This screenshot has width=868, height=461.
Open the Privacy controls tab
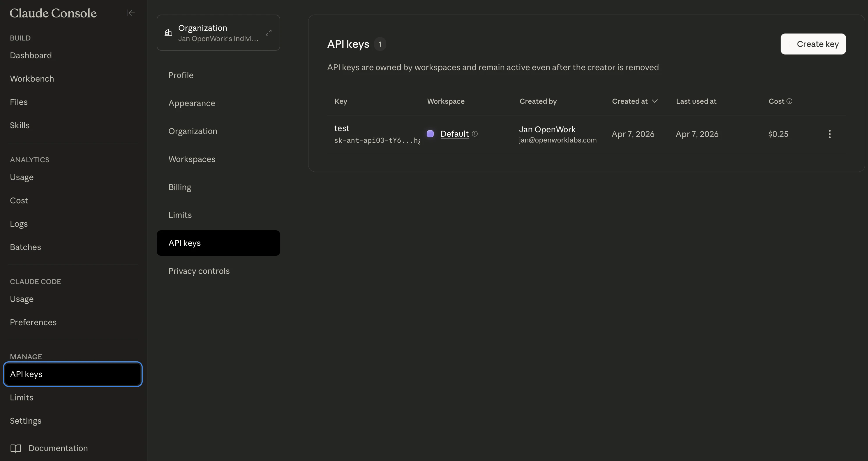[199, 271]
